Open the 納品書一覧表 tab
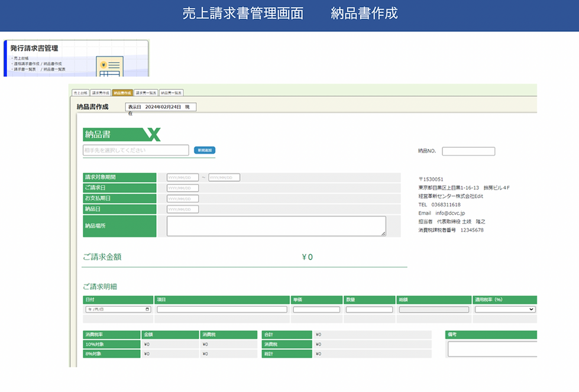The height and width of the screenshot is (392, 579). click(172, 93)
